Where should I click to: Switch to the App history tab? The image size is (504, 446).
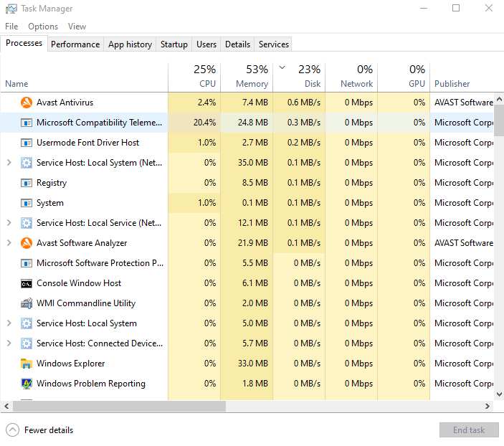coord(130,44)
